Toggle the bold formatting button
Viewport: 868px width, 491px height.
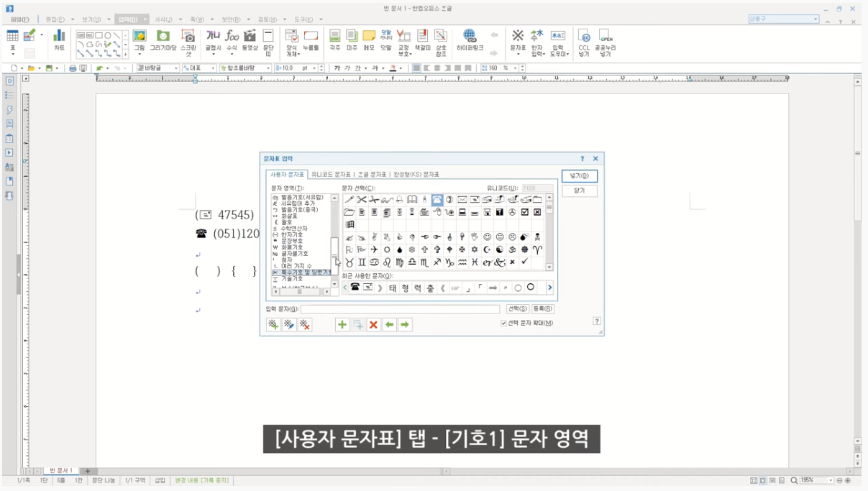point(337,68)
